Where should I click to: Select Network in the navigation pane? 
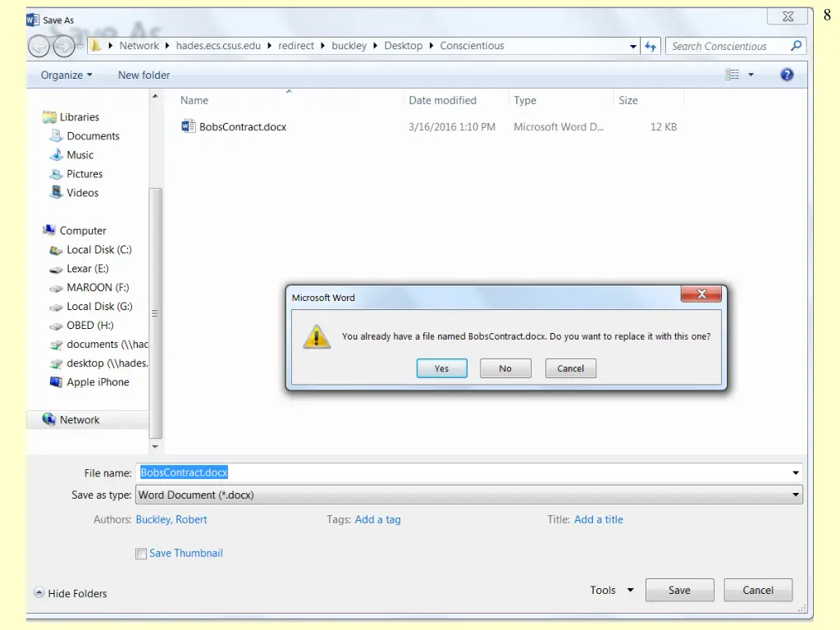point(80,420)
